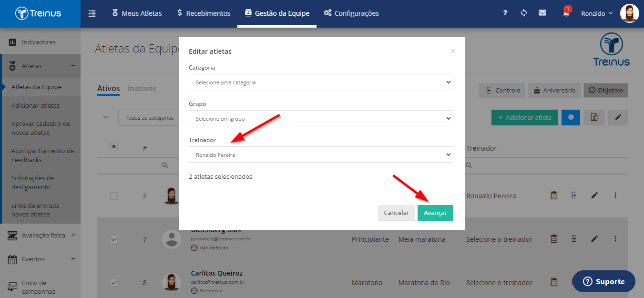Collapse the Atletas sidebar section

[x=73, y=66]
